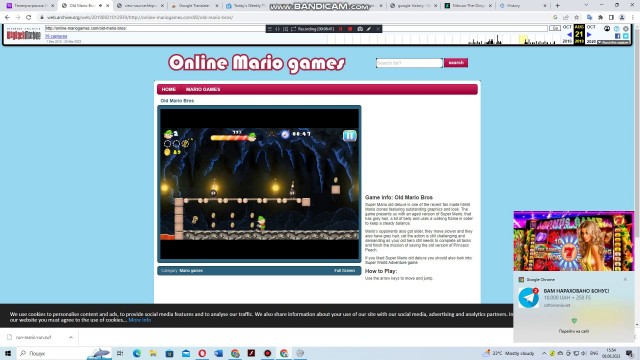
Task: Open the Windows Start menu
Action: click(8, 353)
